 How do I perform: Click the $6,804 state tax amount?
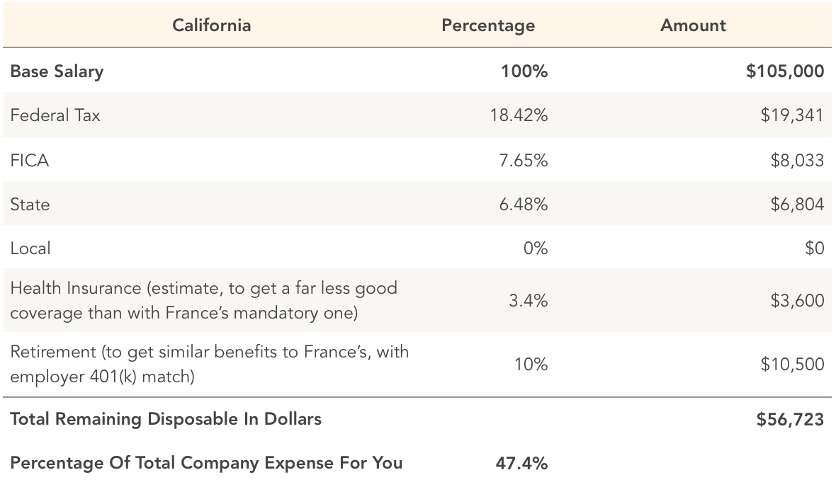(x=797, y=205)
